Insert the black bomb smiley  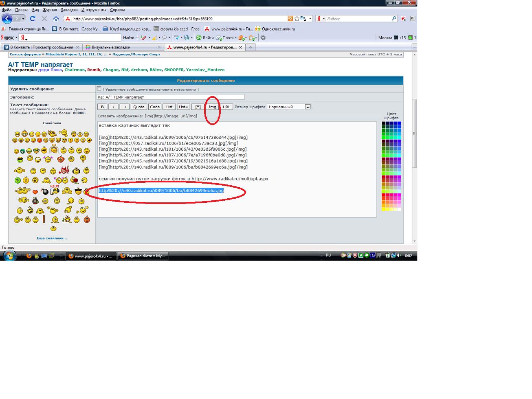click(45, 192)
